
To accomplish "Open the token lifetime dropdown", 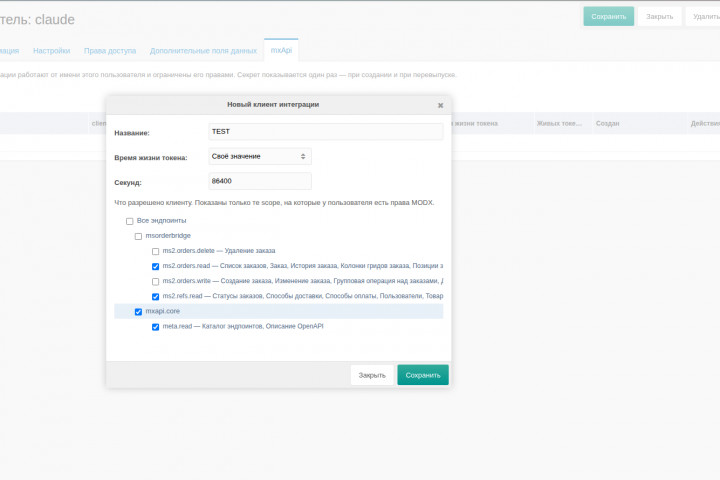I will click(260, 156).
